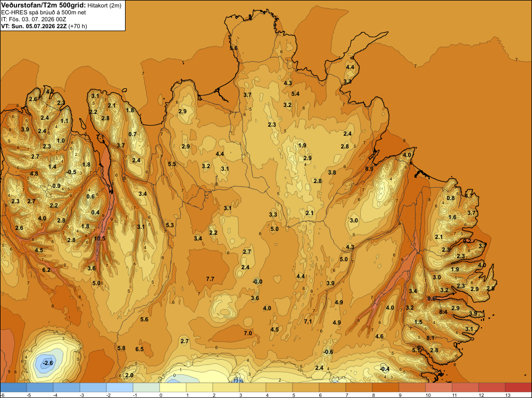Viewport: 532px width, 398px height.
Task: Click the '13' label on the legend
Action: pyautogui.click(x=508, y=395)
